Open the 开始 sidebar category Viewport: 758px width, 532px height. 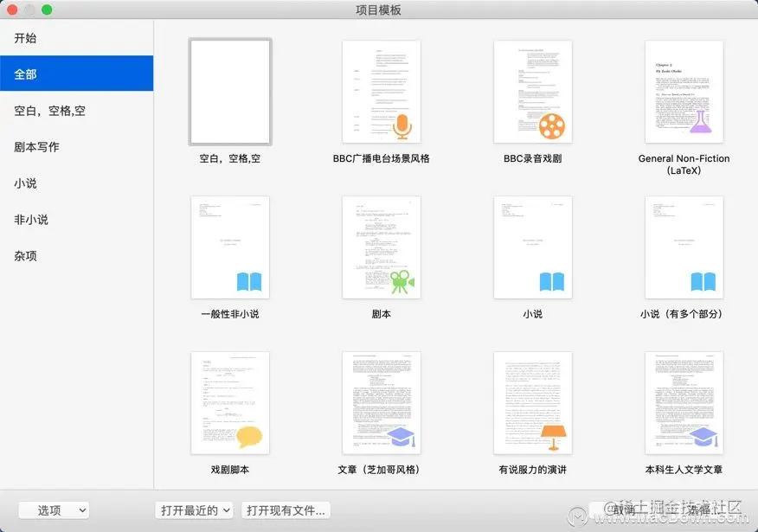[76, 38]
